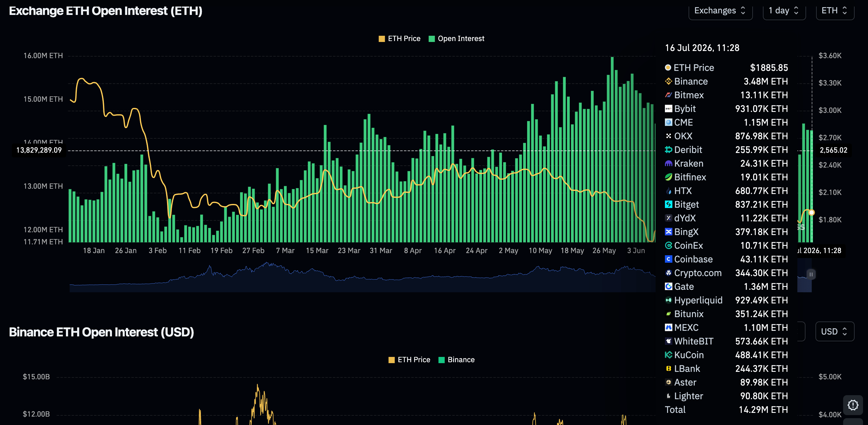Click the '1.36M ETH' Gate value
868x425 pixels.
766,287
